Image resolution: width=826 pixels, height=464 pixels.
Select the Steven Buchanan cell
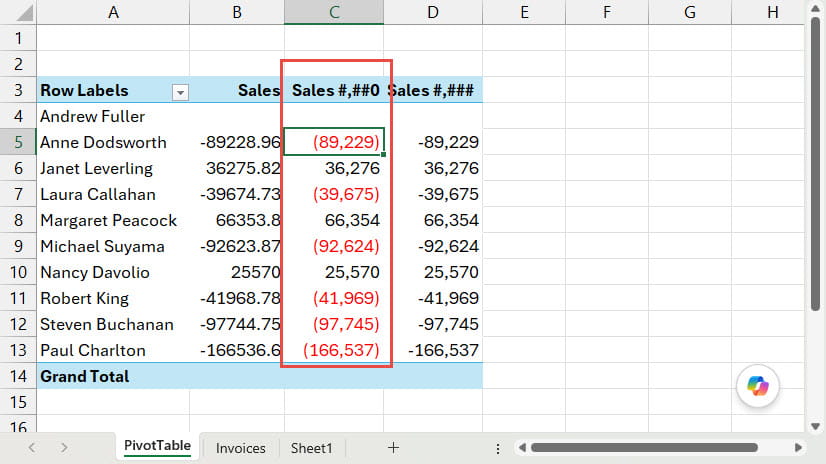click(113, 324)
